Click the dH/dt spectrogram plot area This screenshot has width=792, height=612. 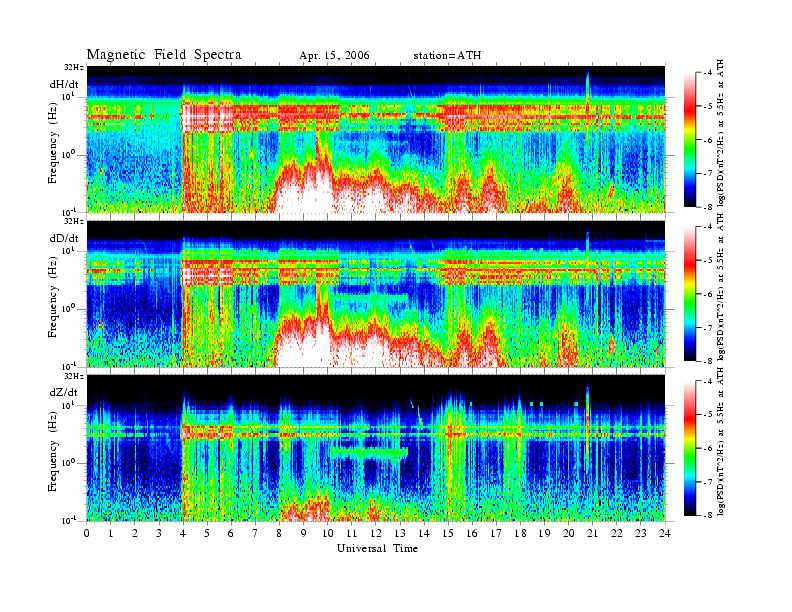pos(376,139)
